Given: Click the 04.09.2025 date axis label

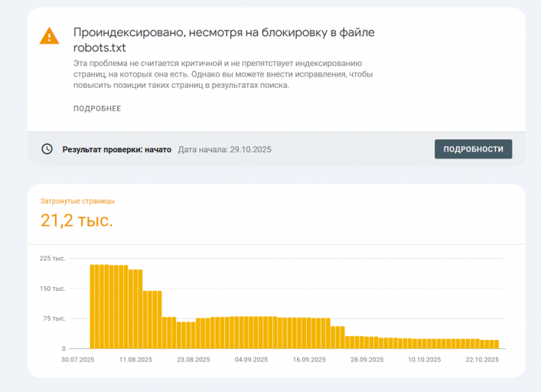Looking at the screenshot, I should tap(251, 360).
